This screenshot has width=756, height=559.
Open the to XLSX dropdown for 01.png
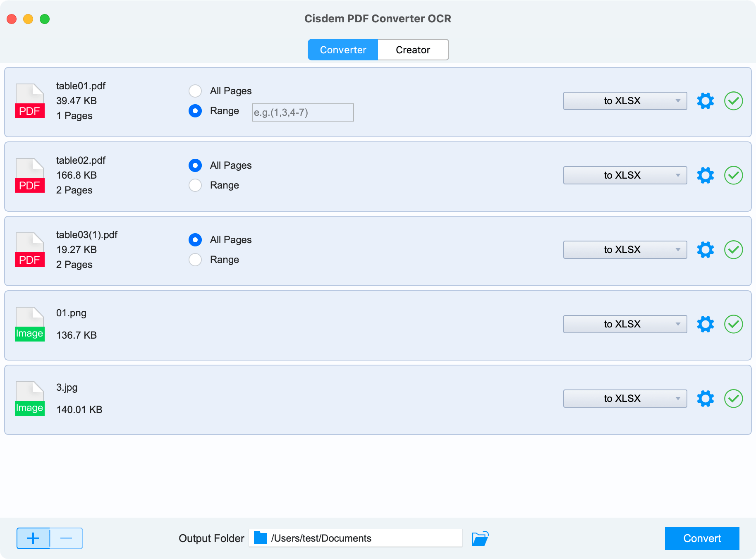pyautogui.click(x=624, y=324)
